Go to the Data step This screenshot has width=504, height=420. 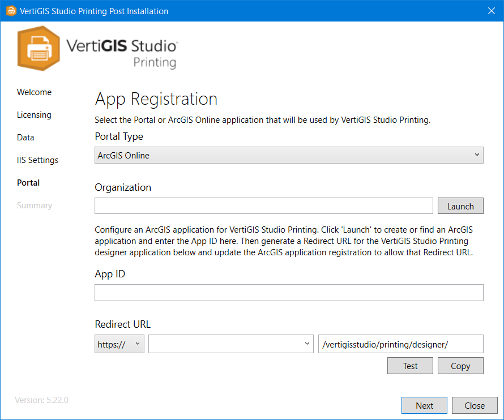click(x=25, y=137)
